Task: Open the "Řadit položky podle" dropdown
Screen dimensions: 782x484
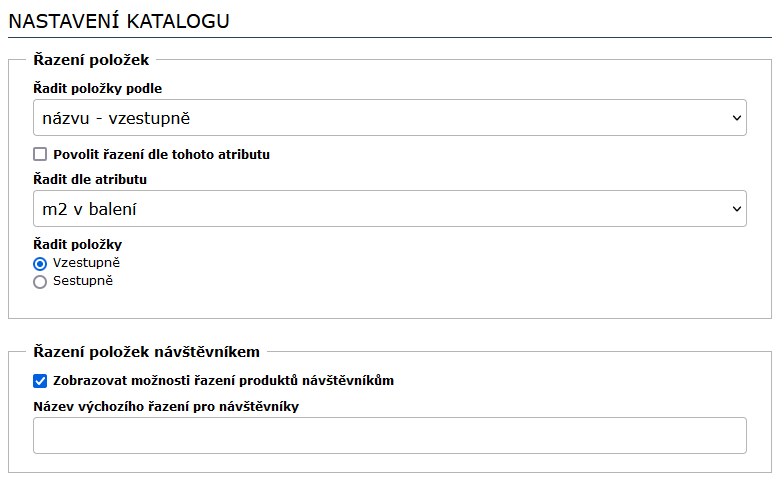Action: 389,118
